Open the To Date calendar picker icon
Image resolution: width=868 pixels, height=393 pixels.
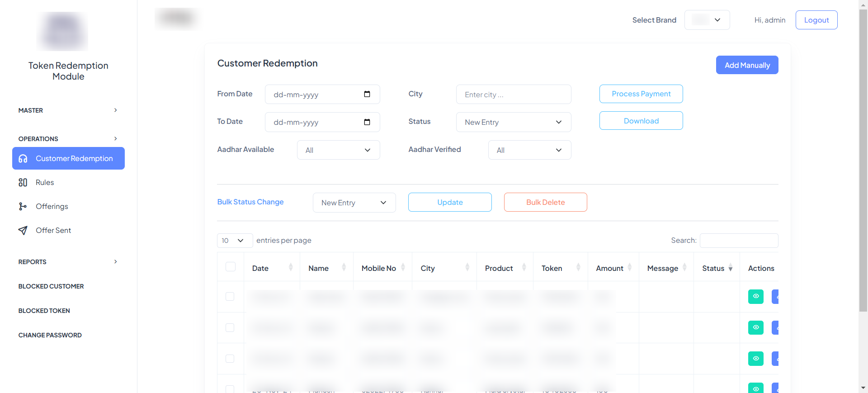pos(367,122)
